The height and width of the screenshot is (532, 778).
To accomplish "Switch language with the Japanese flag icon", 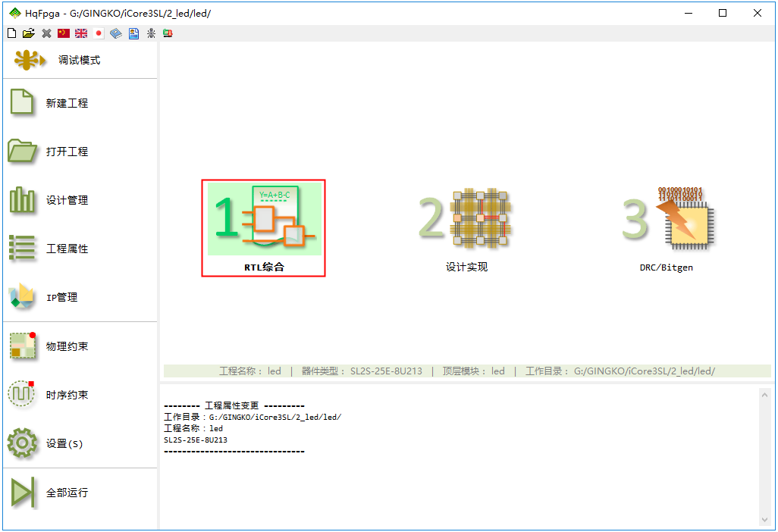I will [x=99, y=33].
